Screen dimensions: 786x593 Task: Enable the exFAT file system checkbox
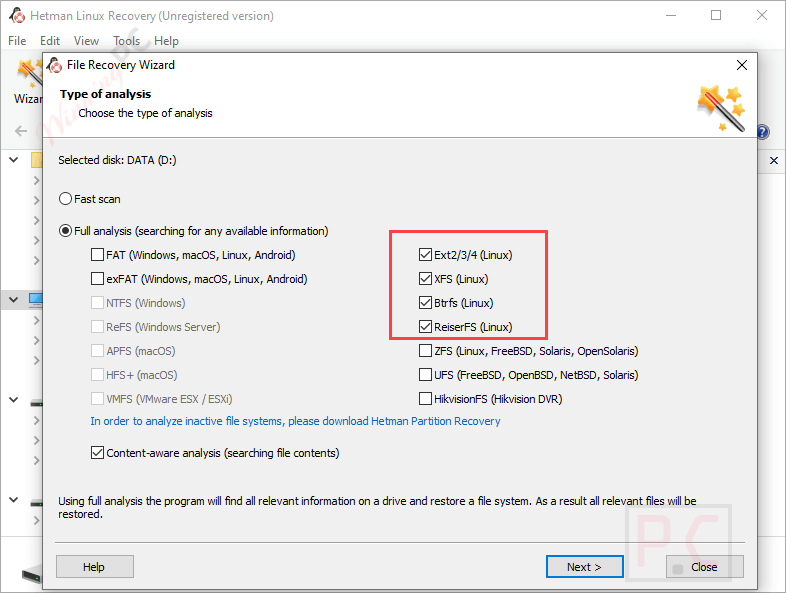(98, 279)
